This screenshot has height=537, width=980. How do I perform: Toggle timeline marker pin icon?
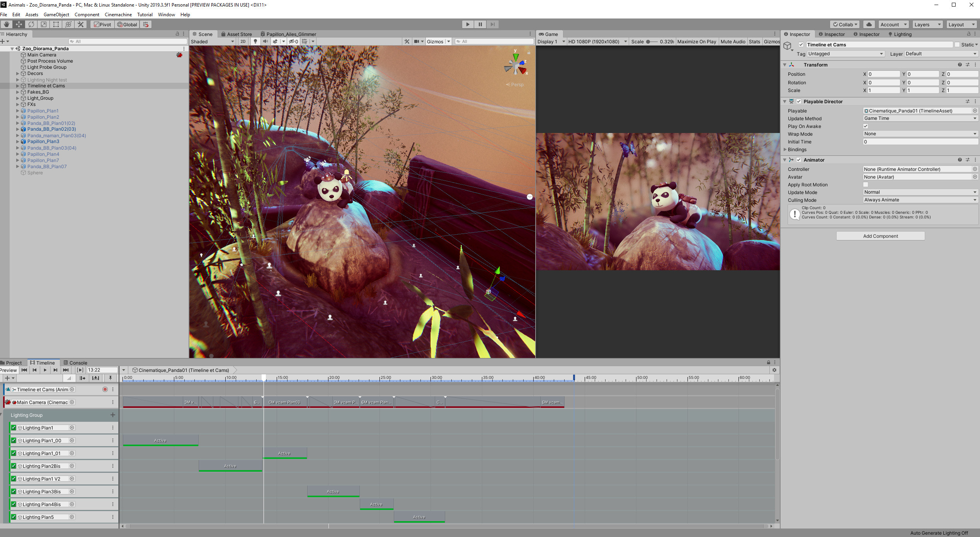click(x=110, y=378)
